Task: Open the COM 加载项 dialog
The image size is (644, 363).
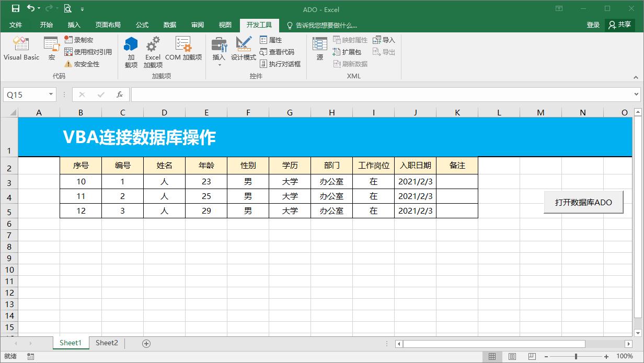Action: point(183,50)
